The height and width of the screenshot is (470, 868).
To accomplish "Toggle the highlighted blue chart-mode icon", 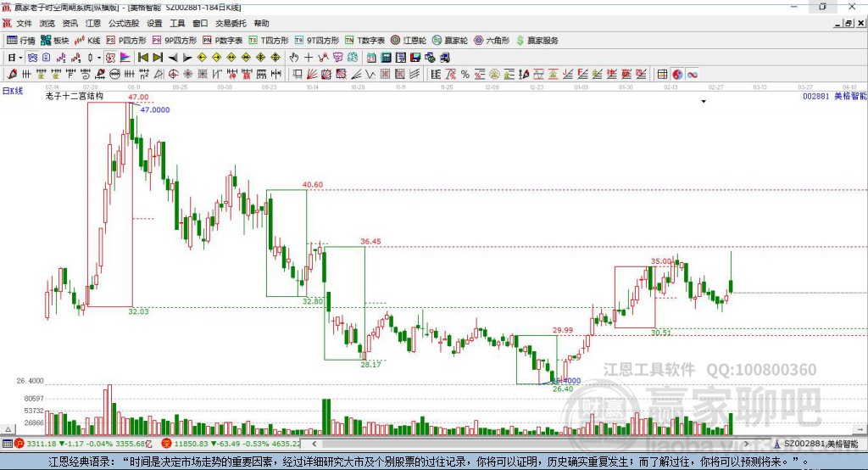I will (32, 57).
